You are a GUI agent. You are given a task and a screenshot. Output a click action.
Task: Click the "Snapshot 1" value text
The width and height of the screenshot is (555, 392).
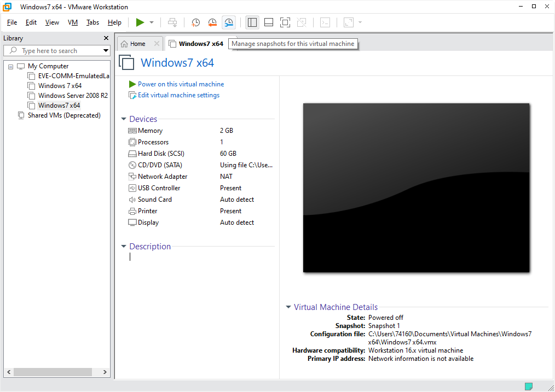click(384, 326)
